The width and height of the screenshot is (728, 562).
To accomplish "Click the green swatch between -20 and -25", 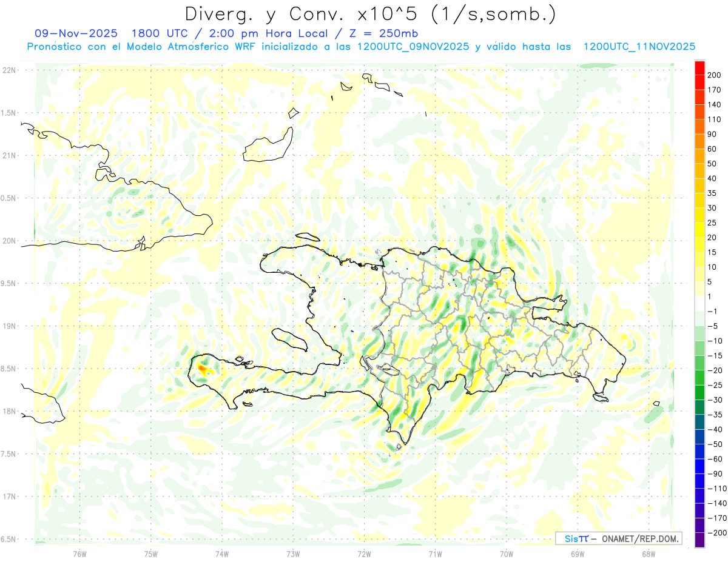I will tap(699, 377).
